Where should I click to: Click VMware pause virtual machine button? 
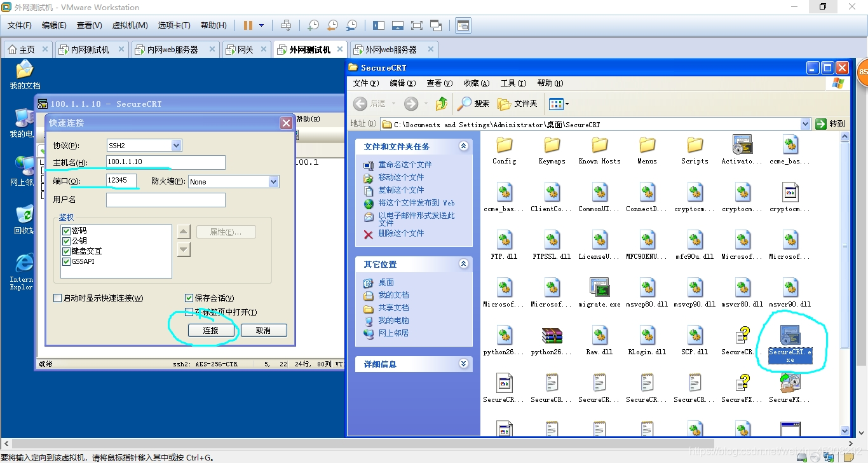pyautogui.click(x=248, y=25)
